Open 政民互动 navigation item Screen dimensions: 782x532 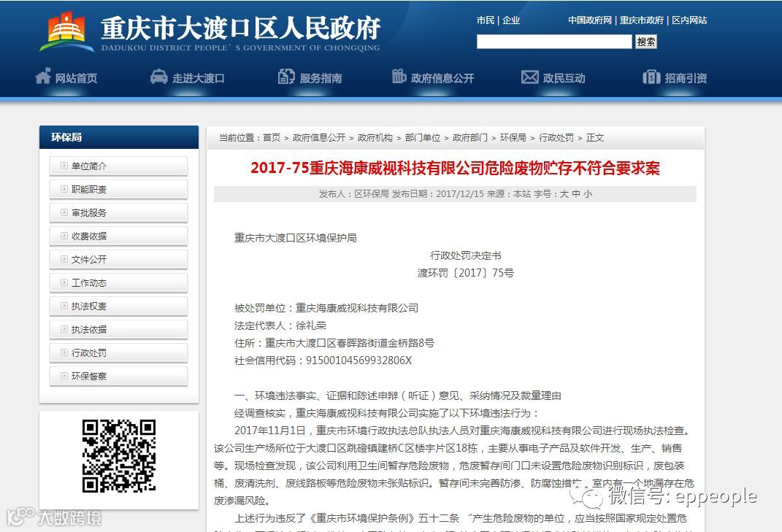564,78
